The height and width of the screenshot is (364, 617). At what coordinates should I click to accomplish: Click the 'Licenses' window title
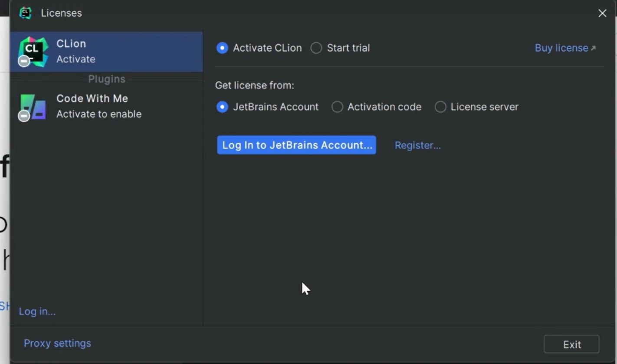coord(61,13)
